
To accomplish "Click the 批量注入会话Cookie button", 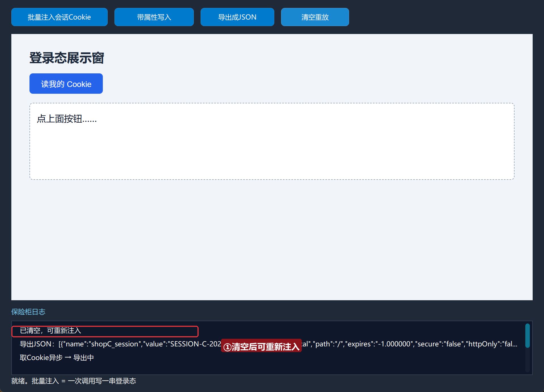I will pyautogui.click(x=59, y=17).
